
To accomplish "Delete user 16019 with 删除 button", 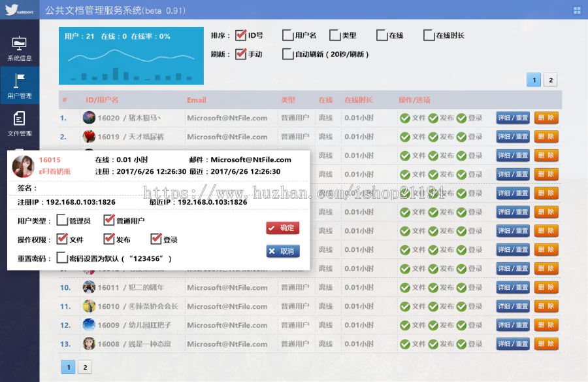I will 546,136.
